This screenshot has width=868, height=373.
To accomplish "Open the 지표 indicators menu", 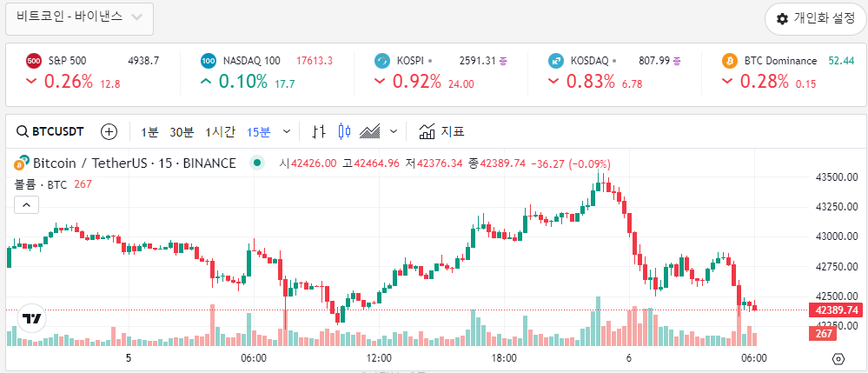I will 441,132.
